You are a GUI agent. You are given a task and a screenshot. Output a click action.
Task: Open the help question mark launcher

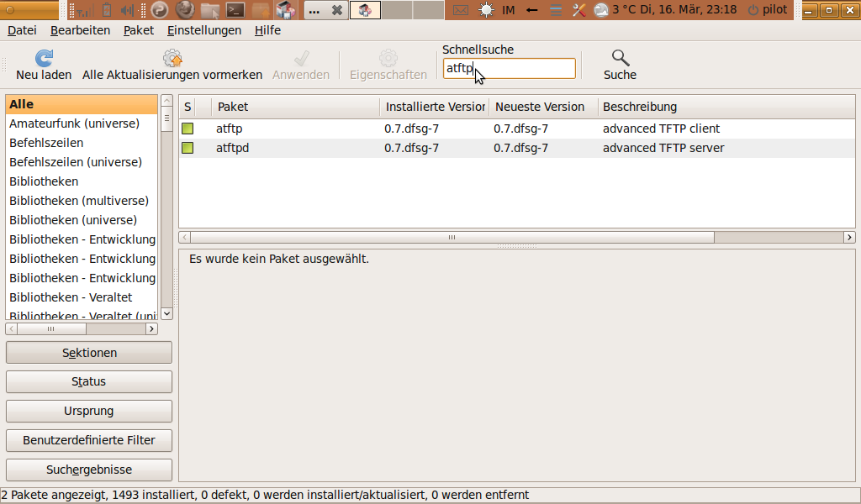[x=160, y=10]
